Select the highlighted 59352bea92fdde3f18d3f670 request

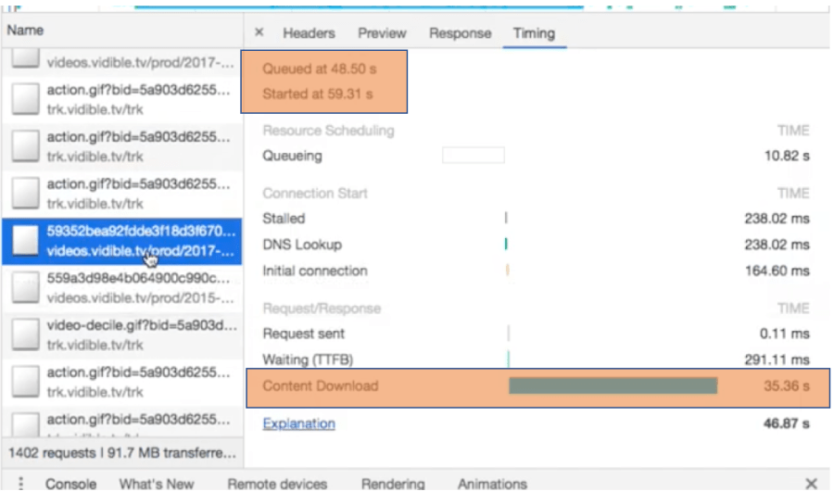point(139,241)
